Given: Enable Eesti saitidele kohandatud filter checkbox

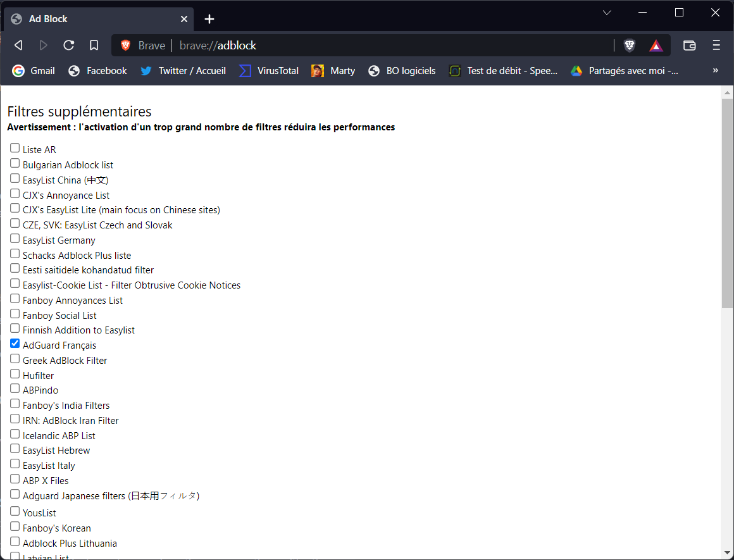Looking at the screenshot, I should [15, 268].
